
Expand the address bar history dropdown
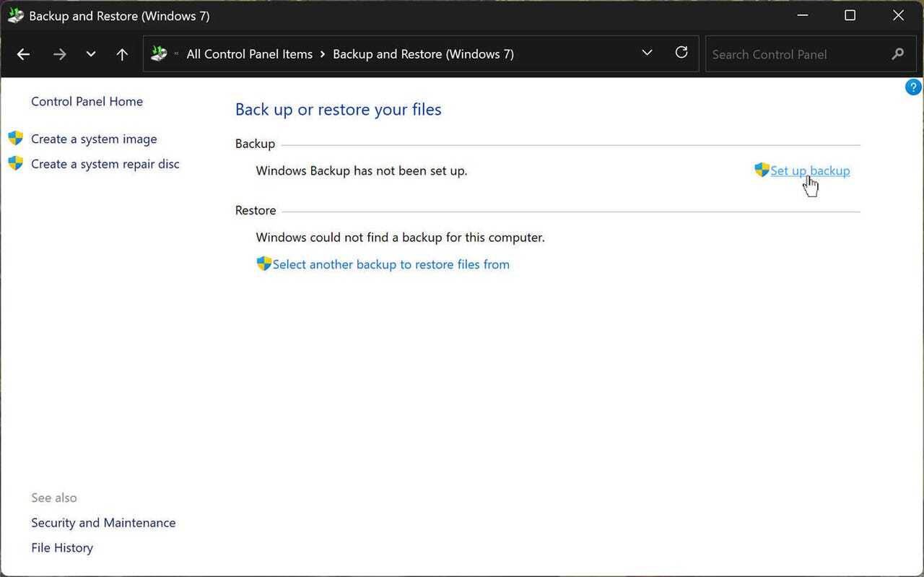pyautogui.click(x=647, y=53)
